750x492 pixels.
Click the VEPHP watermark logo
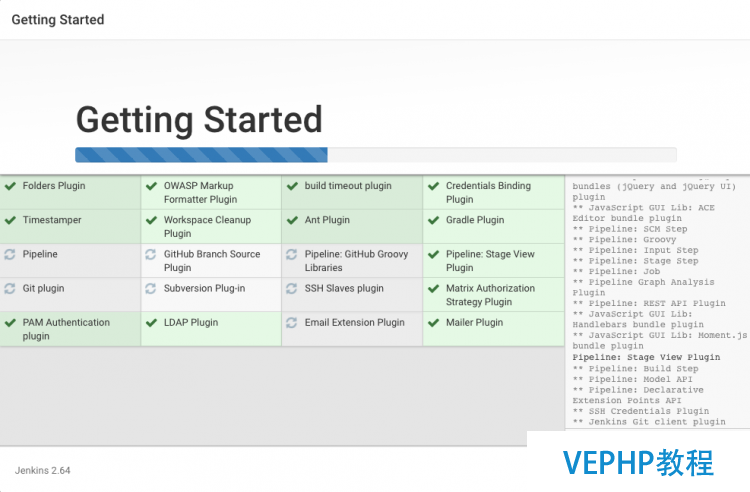pos(638,462)
